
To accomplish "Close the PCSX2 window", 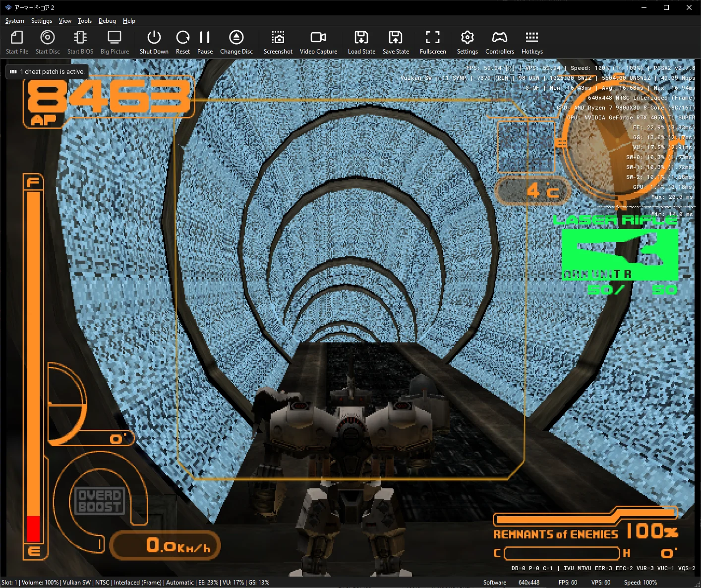I will tap(689, 7).
